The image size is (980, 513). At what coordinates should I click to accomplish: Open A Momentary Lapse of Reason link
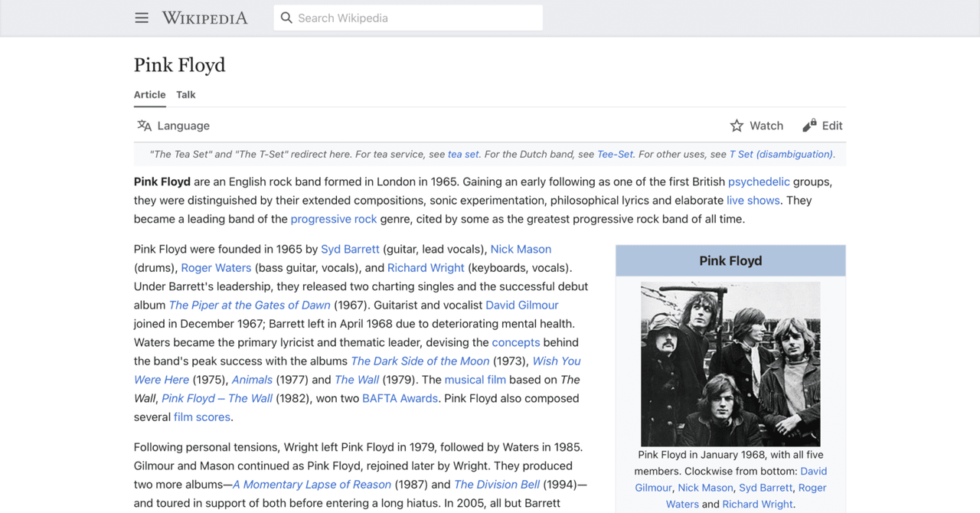312,485
